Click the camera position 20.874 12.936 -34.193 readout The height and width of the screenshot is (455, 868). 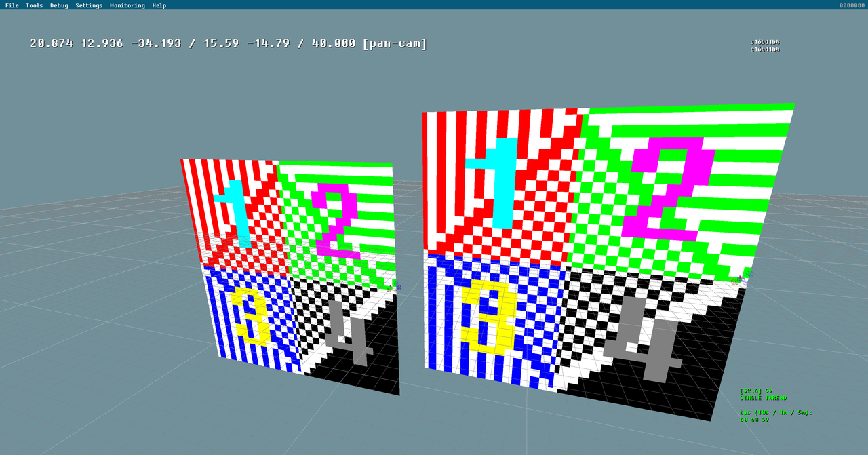point(106,43)
